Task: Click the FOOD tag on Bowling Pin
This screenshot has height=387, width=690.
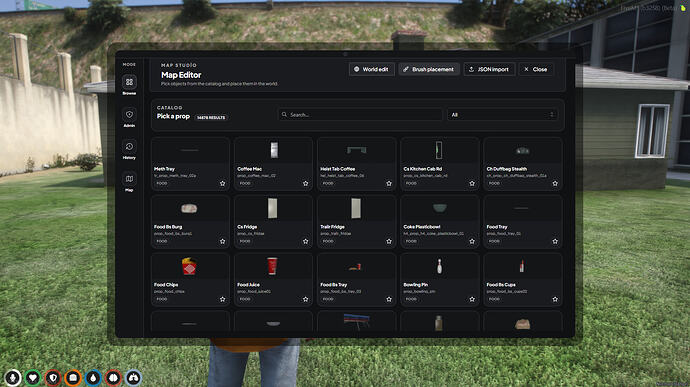Action: click(x=411, y=299)
